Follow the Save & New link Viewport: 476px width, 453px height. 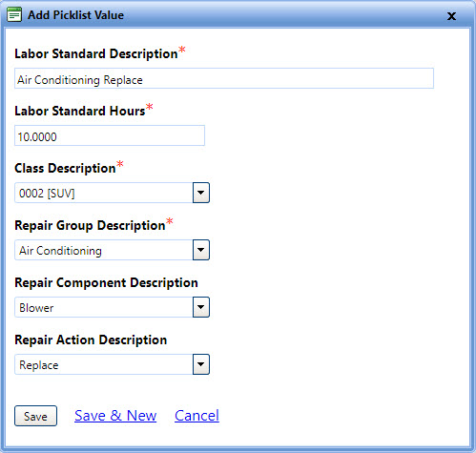pyautogui.click(x=115, y=416)
